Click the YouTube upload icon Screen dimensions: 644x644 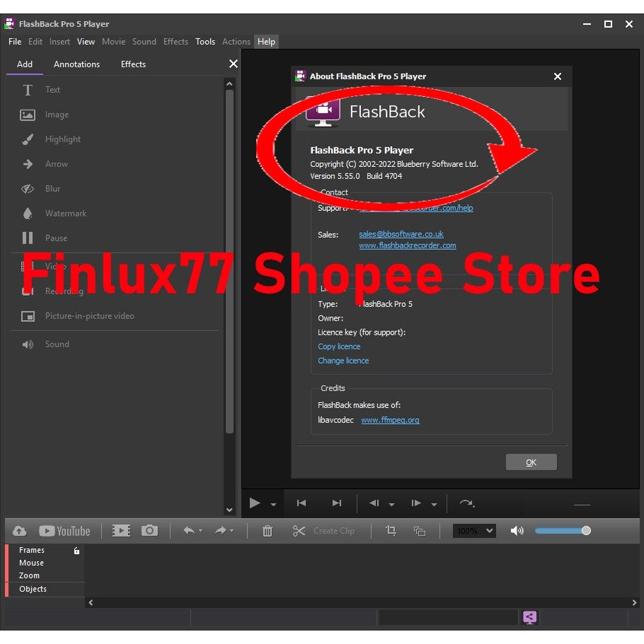pos(64,531)
